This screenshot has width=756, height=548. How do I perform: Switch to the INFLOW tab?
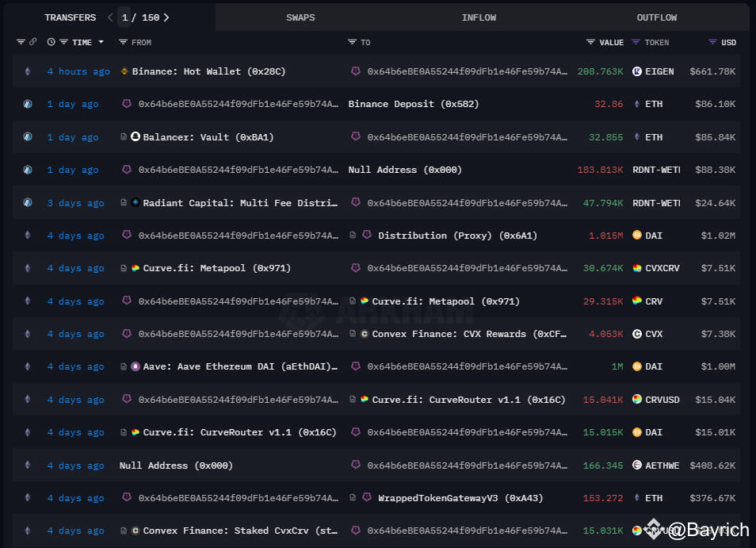coord(479,17)
